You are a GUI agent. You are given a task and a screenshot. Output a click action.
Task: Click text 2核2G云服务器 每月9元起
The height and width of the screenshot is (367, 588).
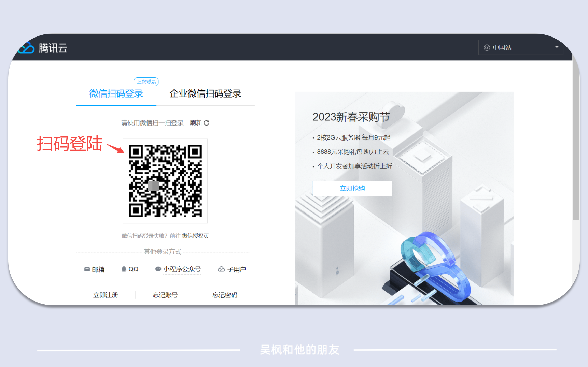coord(354,137)
